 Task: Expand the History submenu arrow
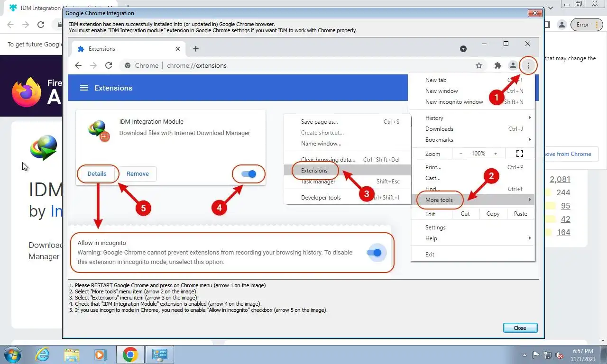(x=530, y=118)
